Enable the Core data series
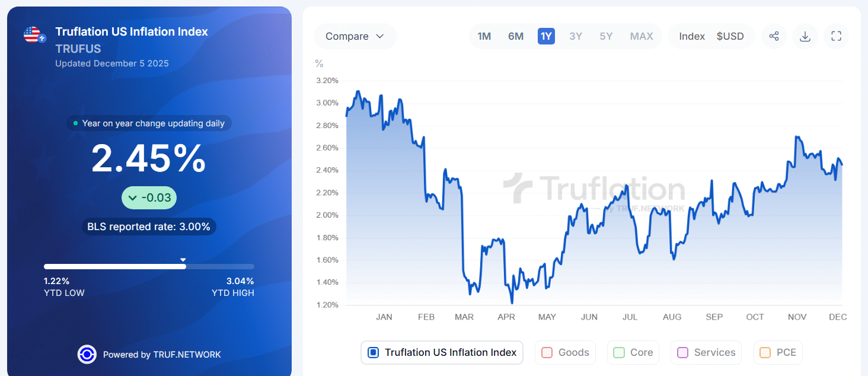This screenshot has height=376, width=868. [633, 352]
